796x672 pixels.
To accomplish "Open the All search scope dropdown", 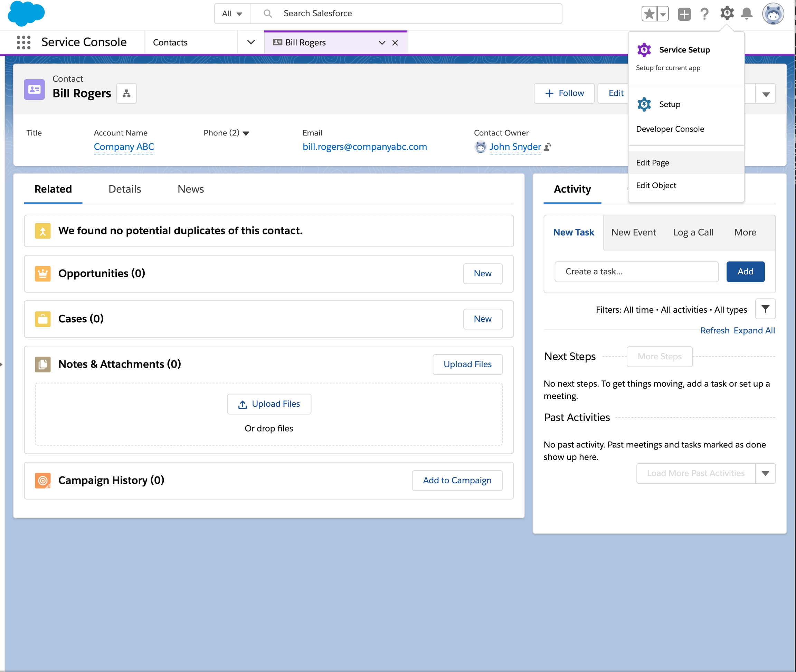I will tap(232, 14).
